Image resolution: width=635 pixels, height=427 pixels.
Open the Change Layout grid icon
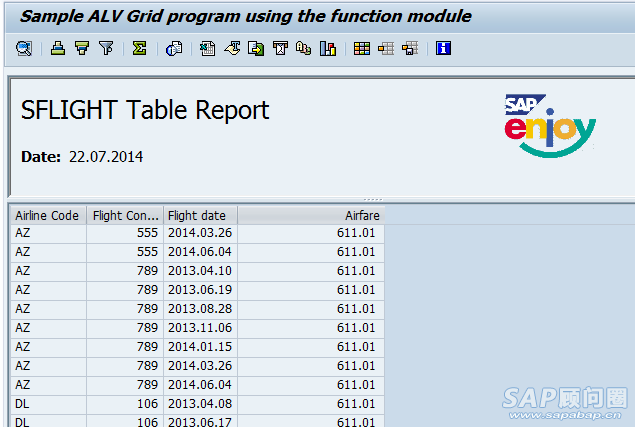pyautogui.click(x=362, y=48)
